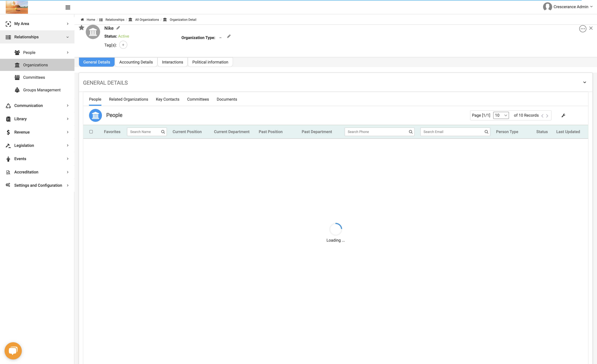Image resolution: width=597 pixels, height=364 pixels.
Task: Expand the Revenue sidebar menu
Action: (37, 132)
